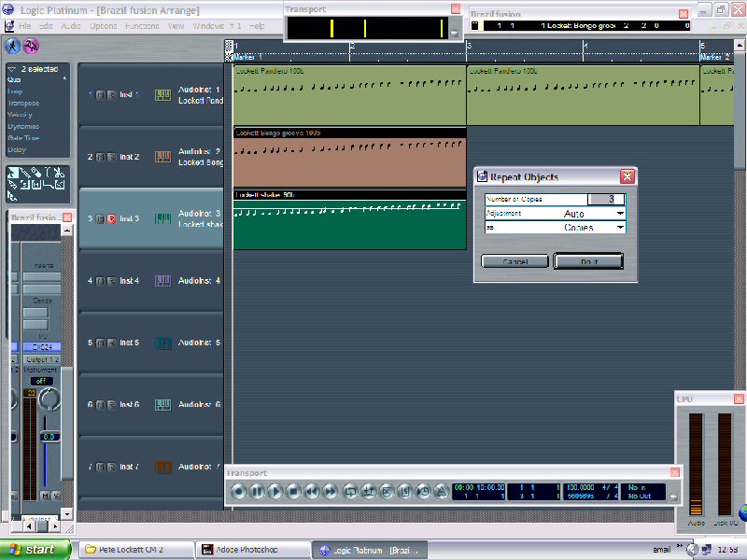This screenshot has height=560, width=747.
Task: Open the Functions menu
Action: coord(142,26)
